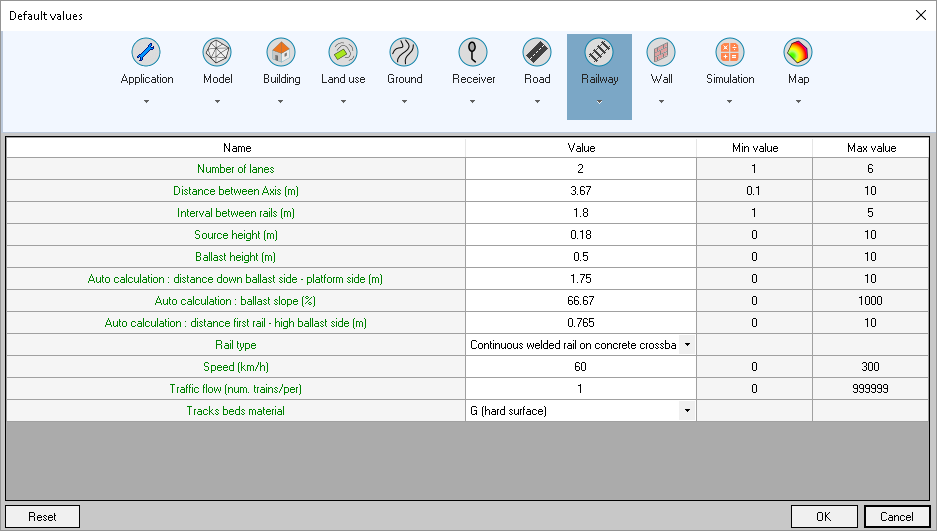This screenshot has width=937, height=531.
Task: Select the Receiver microphone icon
Action: point(473,52)
